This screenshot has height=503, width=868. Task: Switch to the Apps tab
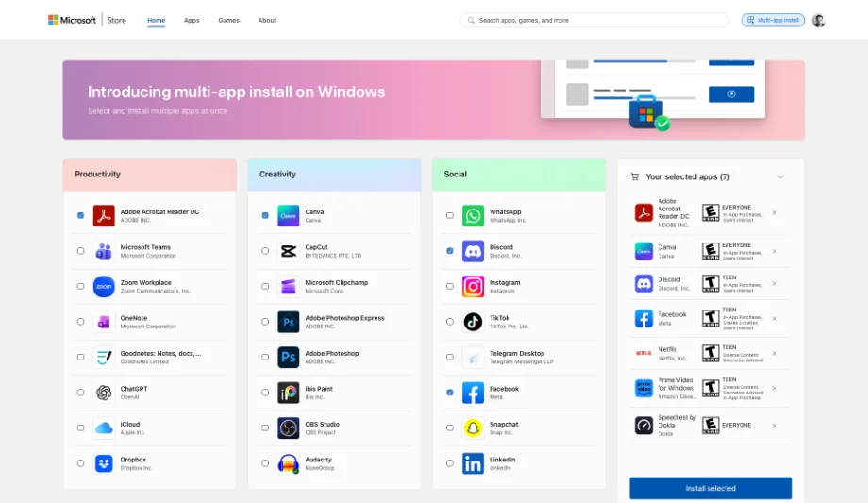(x=192, y=20)
